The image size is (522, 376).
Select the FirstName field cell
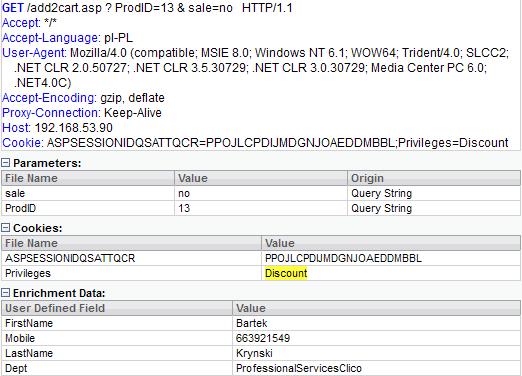point(117,323)
